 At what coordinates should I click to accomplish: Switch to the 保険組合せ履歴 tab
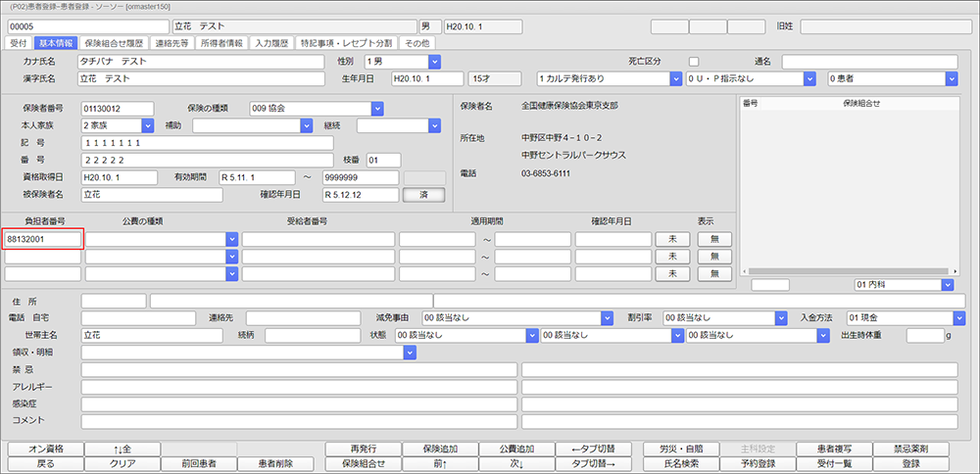[114, 43]
